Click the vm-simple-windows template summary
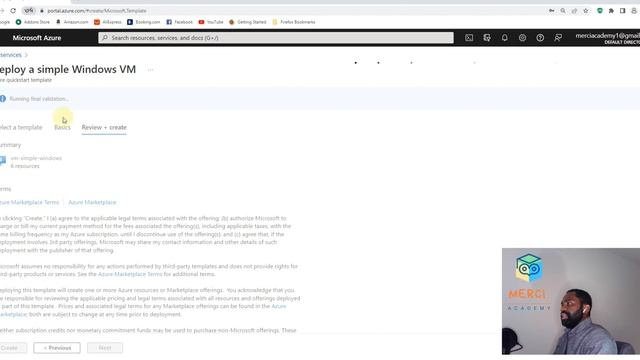The width and height of the screenshot is (640, 360). pyautogui.click(x=36, y=158)
